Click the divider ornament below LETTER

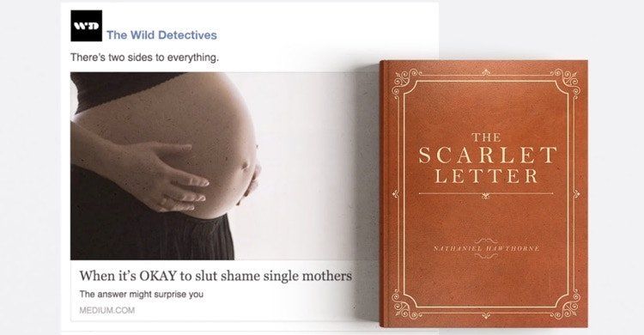pyautogui.click(x=486, y=194)
